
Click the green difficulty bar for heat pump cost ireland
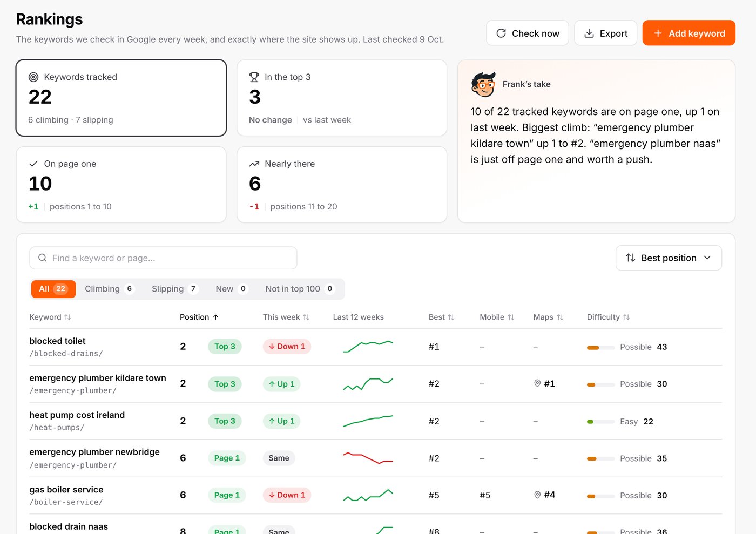600,422
